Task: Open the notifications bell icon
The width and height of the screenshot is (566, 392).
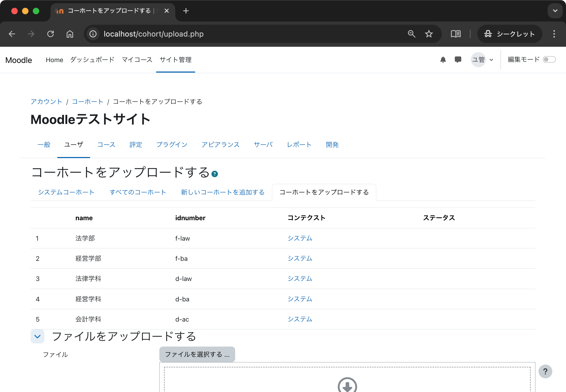Action: [x=443, y=59]
